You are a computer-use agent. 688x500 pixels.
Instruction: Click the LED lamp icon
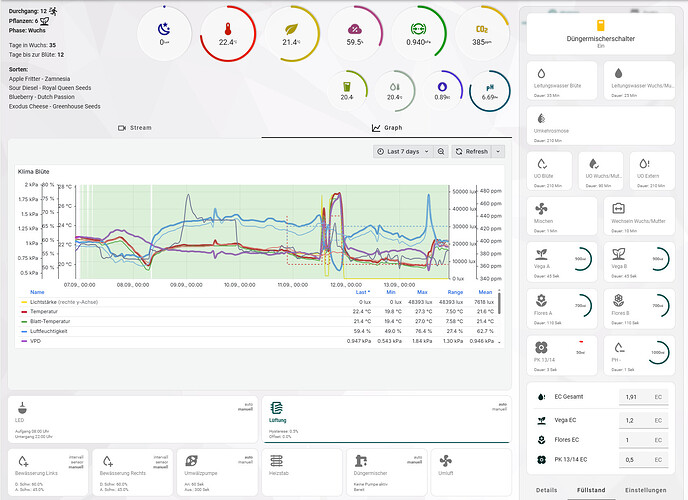(x=22, y=408)
